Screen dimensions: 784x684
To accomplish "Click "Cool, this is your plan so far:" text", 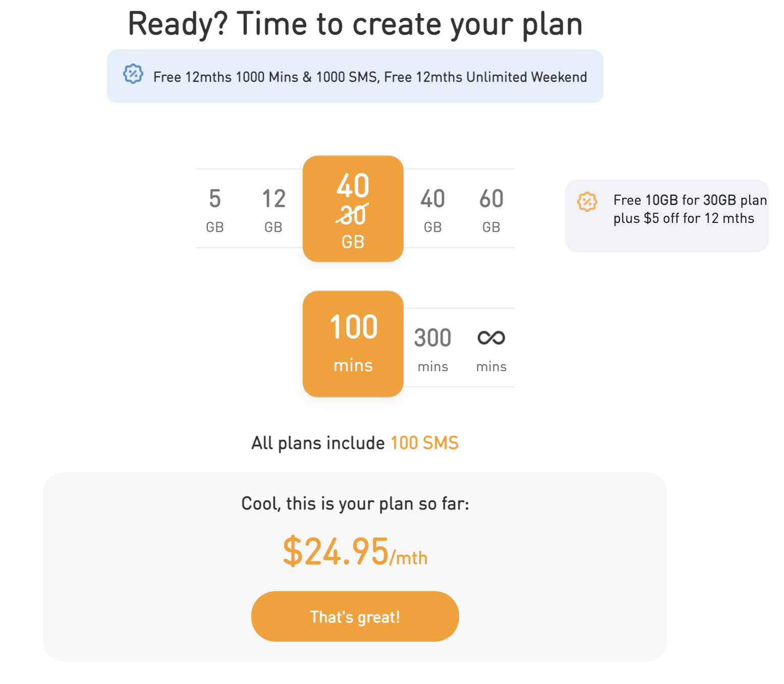I will [x=355, y=503].
